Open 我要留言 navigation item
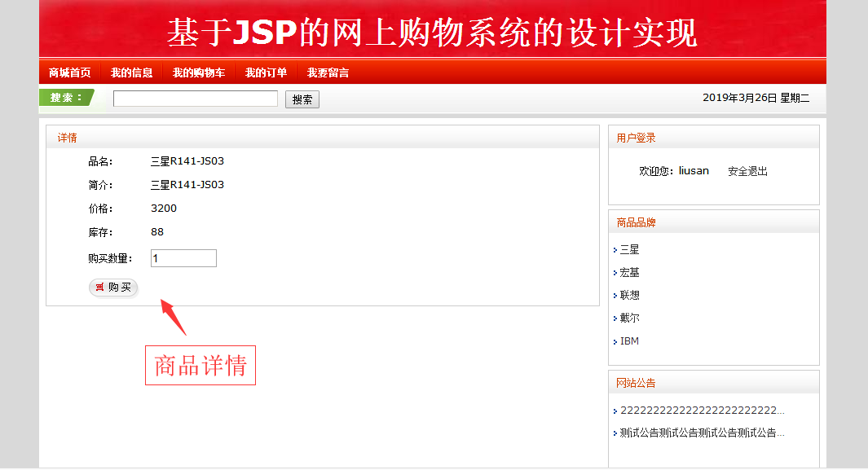This screenshot has height=470, width=868. tap(328, 72)
